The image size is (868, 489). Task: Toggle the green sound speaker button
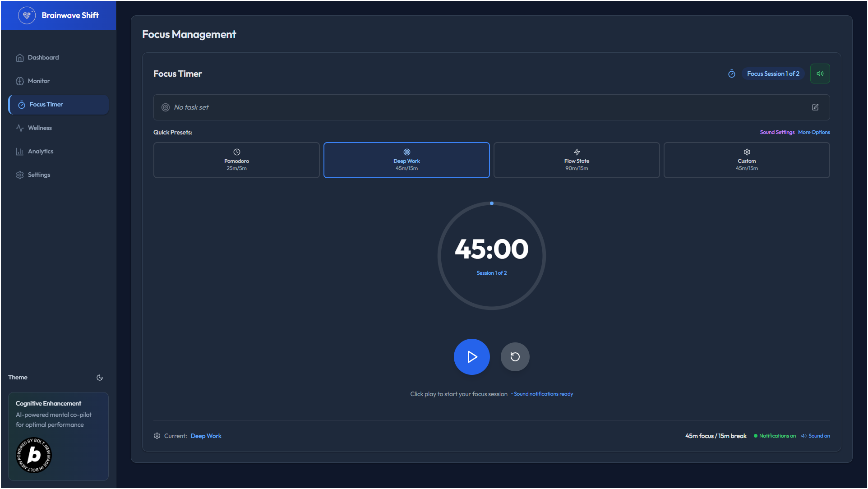(820, 74)
